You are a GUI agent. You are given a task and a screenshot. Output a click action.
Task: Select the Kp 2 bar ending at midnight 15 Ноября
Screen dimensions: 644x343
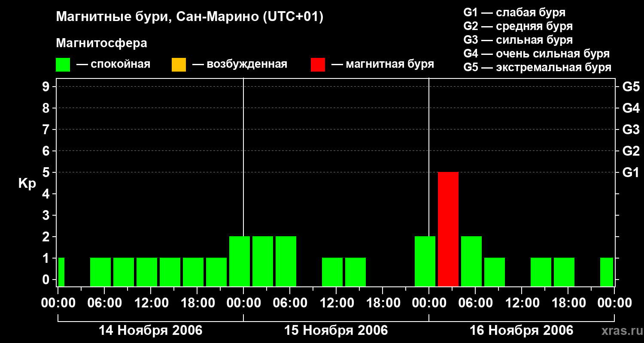point(425,262)
